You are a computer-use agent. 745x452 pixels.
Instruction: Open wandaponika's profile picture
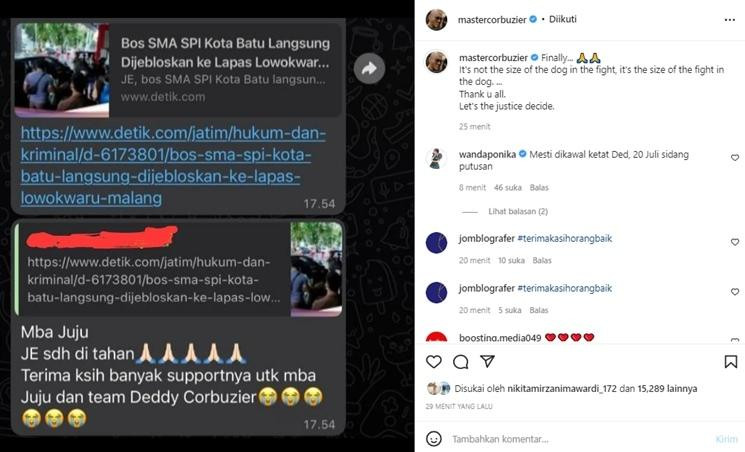point(436,159)
